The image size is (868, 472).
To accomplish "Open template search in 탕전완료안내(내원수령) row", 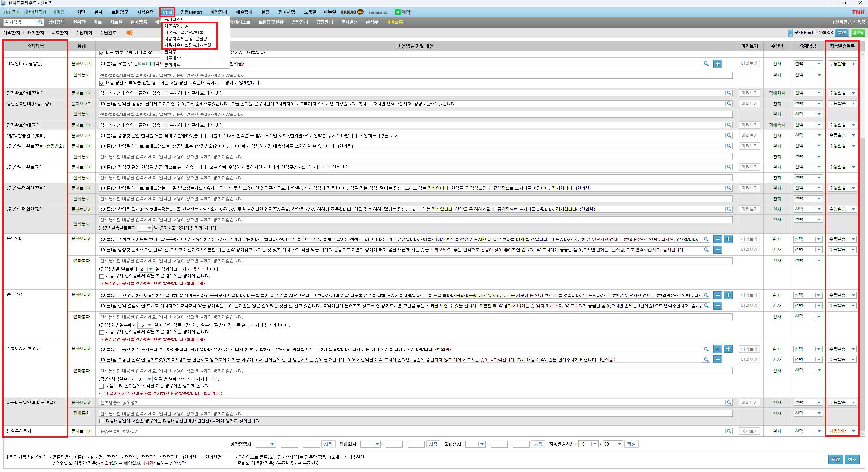I will tap(729, 104).
